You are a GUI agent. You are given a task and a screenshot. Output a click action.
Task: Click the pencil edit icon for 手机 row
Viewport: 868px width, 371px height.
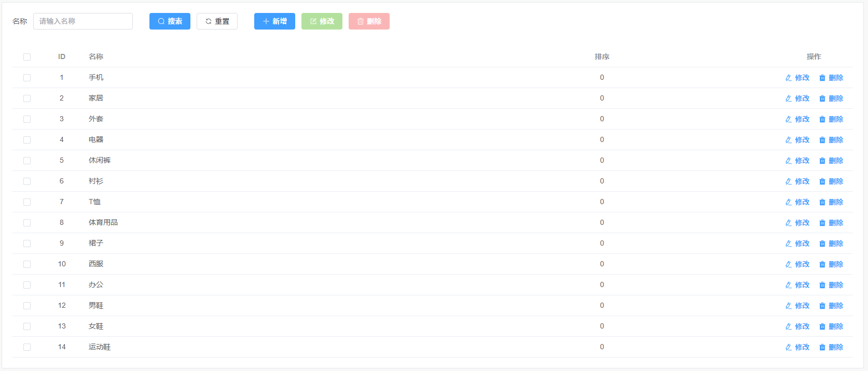pyautogui.click(x=788, y=78)
